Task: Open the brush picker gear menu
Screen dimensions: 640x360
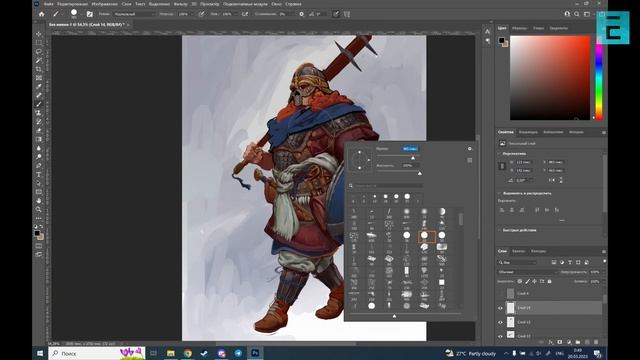Action: tap(469, 149)
